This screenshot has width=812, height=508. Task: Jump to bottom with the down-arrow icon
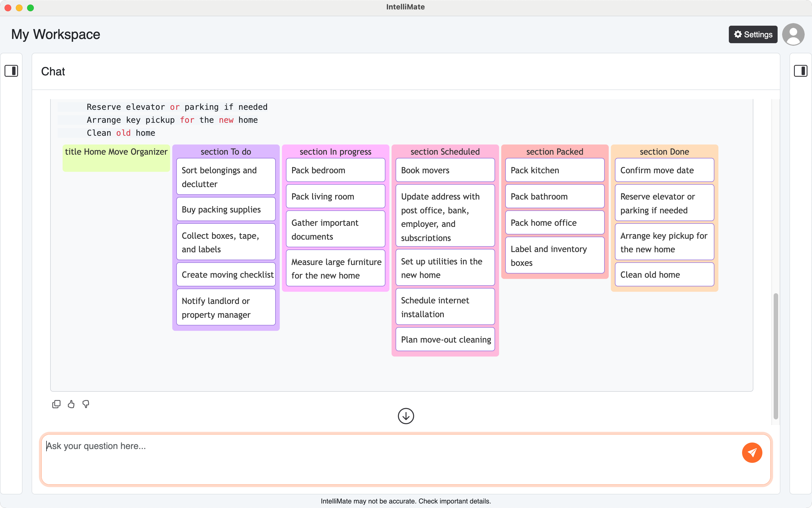406,416
